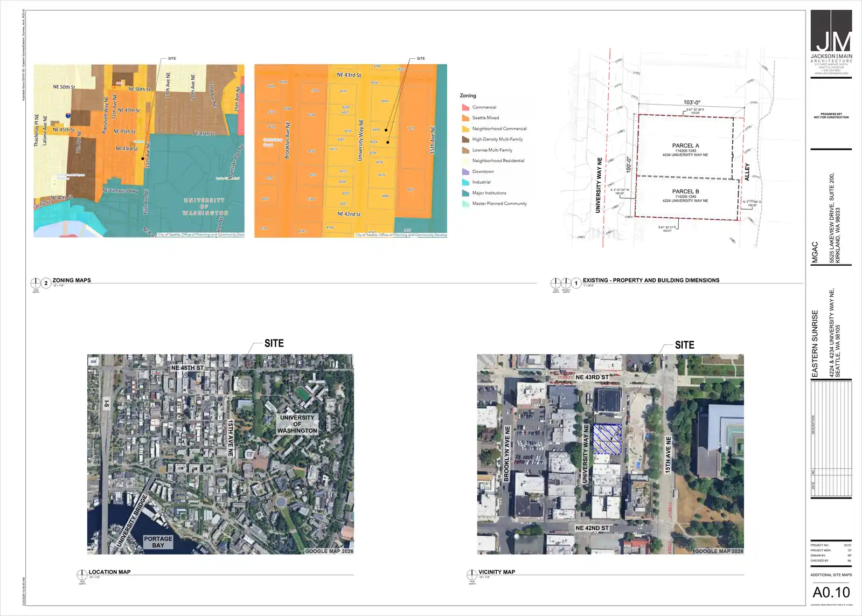The image size is (862, 616).
Task: Select the Neighborhood Residential legend swatch
Action: 465,161
